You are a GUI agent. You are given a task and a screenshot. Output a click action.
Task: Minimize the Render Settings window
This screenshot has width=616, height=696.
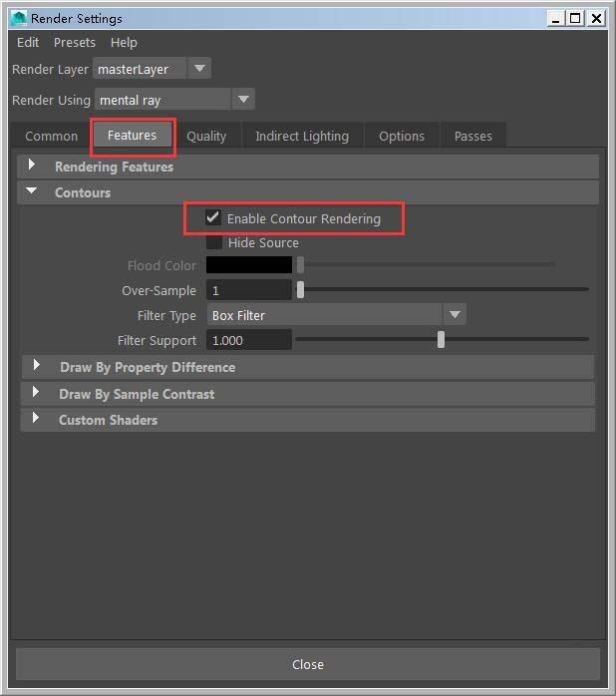pos(555,19)
